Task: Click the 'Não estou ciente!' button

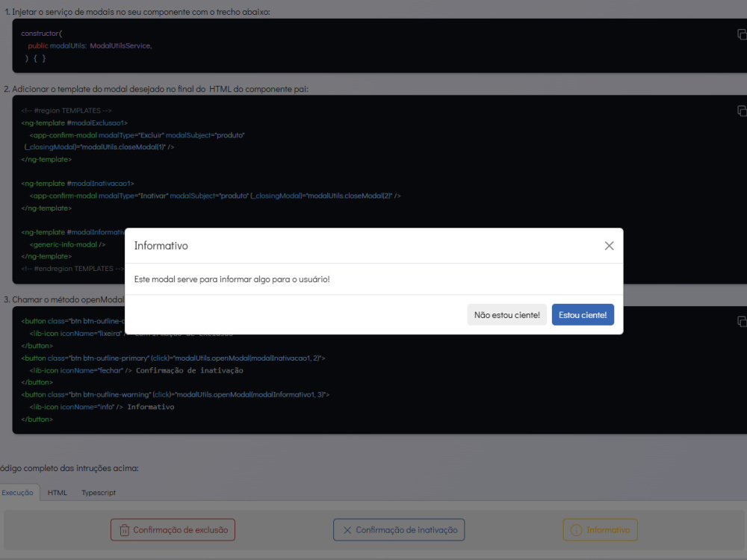Action: tap(507, 315)
